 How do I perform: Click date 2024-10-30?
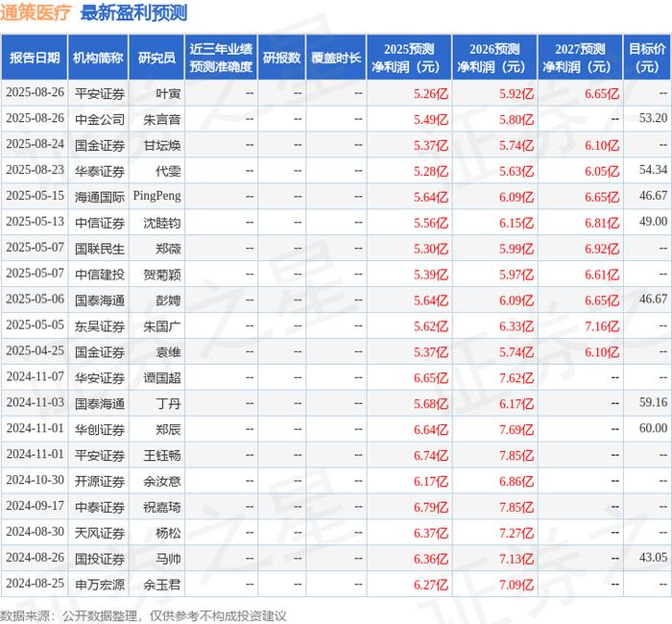[x=35, y=480]
